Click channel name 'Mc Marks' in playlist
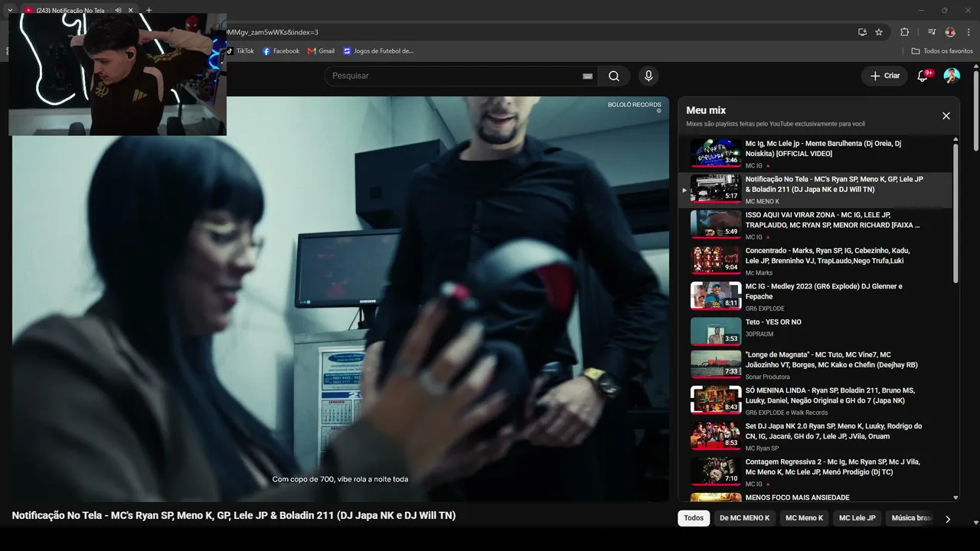980x551 pixels. point(759,273)
